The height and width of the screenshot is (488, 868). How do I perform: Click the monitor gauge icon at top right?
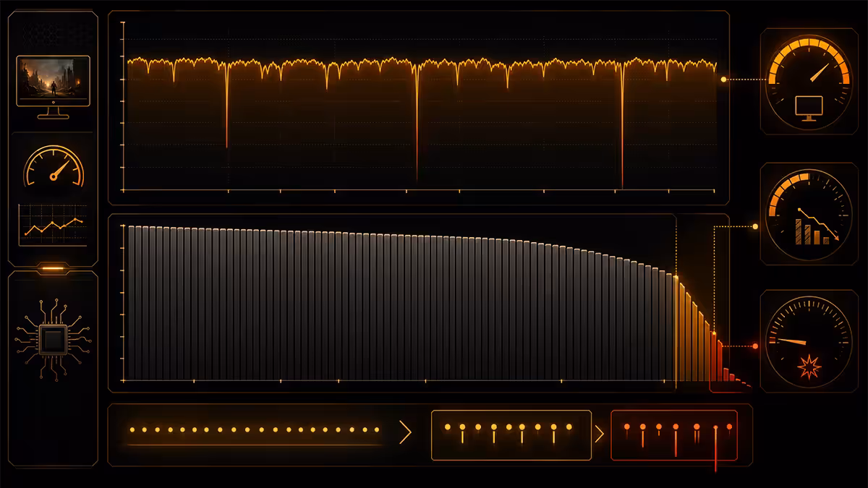coord(809,82)
